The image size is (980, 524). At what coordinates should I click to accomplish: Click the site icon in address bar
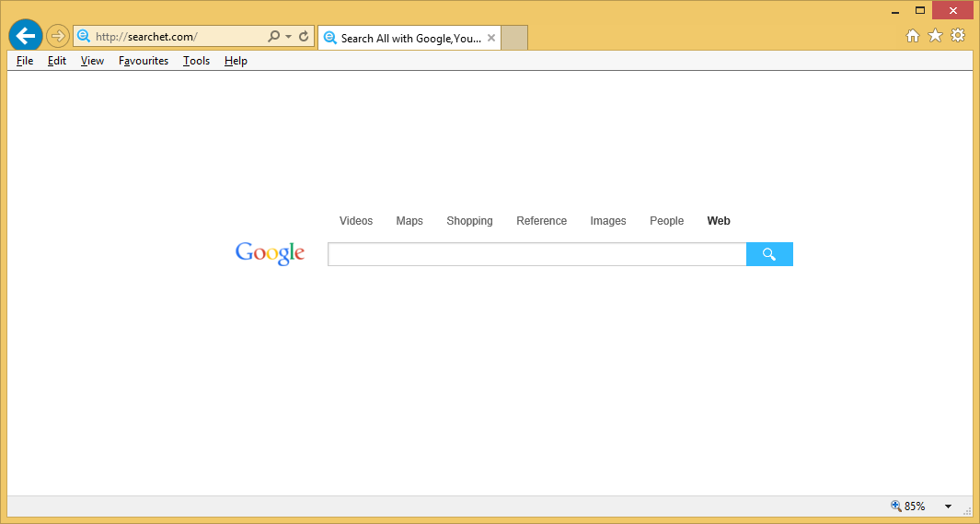pyautogui.click(x=83, y=36)
